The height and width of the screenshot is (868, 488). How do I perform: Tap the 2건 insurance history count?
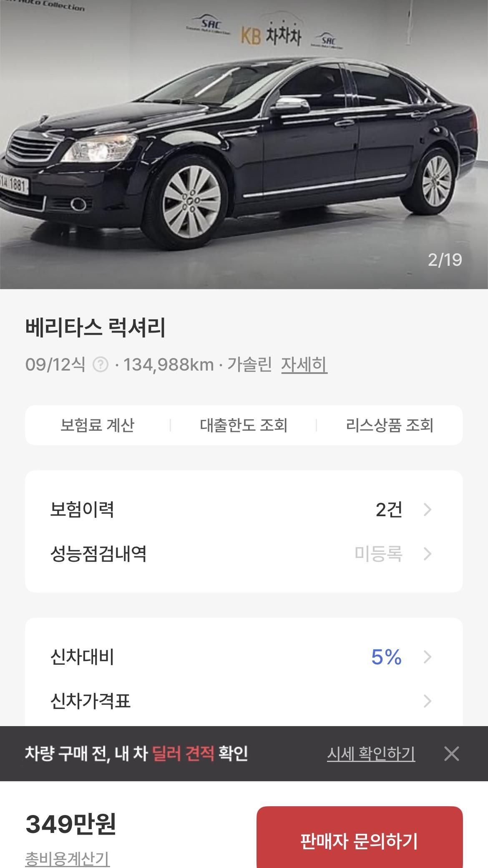(x=389, y=510)
